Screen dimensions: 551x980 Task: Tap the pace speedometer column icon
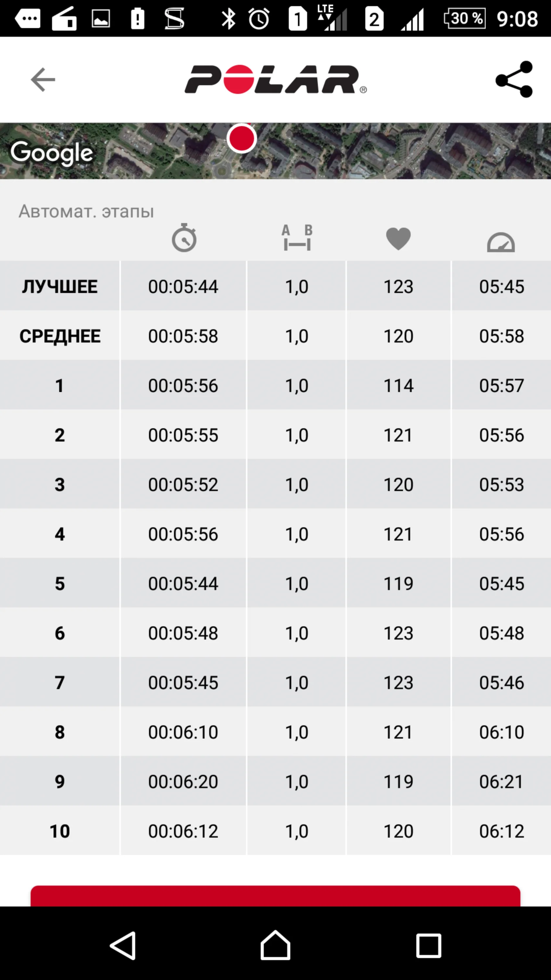501,242
